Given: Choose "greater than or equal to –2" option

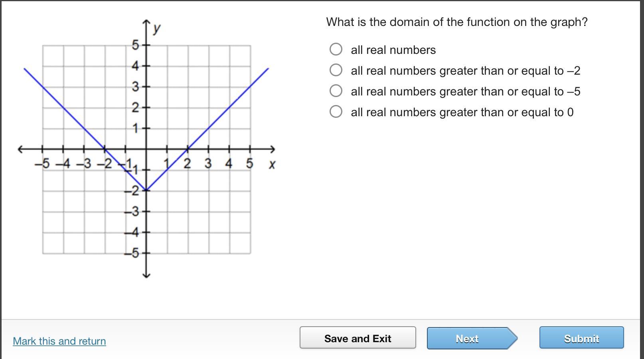Looking at the screenshot, I should (x=336, y=70).
